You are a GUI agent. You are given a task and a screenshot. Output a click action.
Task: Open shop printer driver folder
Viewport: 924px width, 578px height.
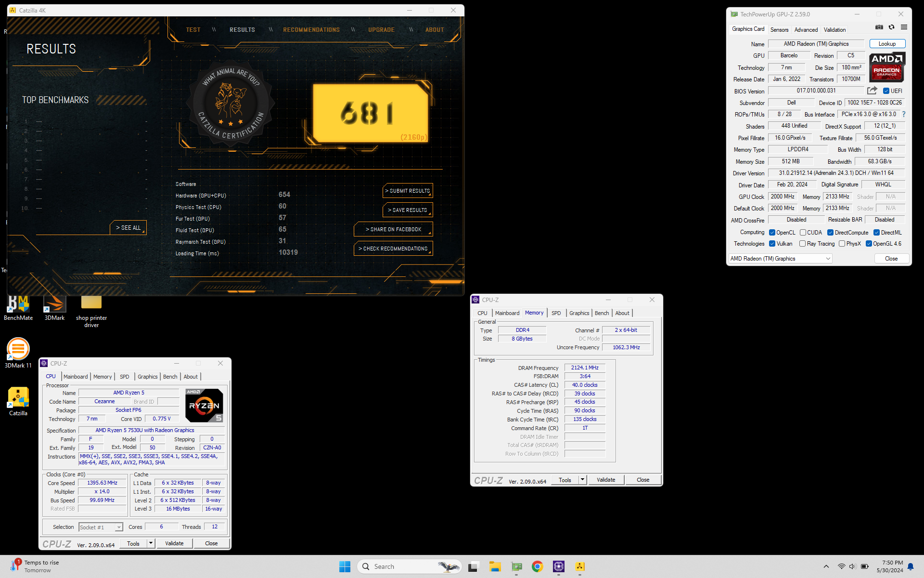click(91, 311)
